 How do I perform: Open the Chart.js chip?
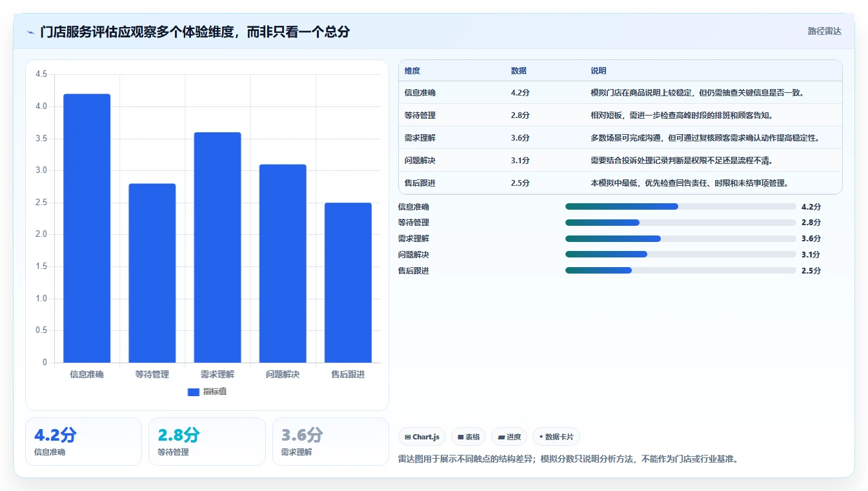pos(422,437)
